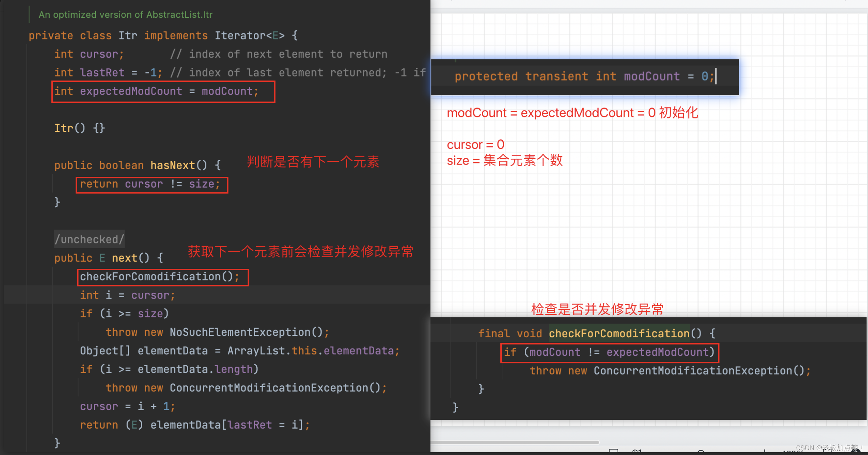This screenshot has height=455, width=868.
Task: Click the 'int cursor;' declaration
Action: pyautogui.click(x=89, y=54)
